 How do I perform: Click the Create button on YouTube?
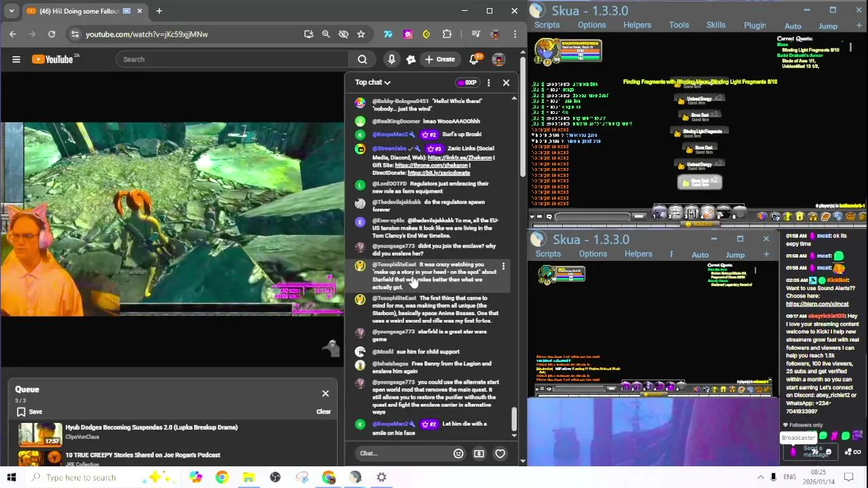coord(439,59)
